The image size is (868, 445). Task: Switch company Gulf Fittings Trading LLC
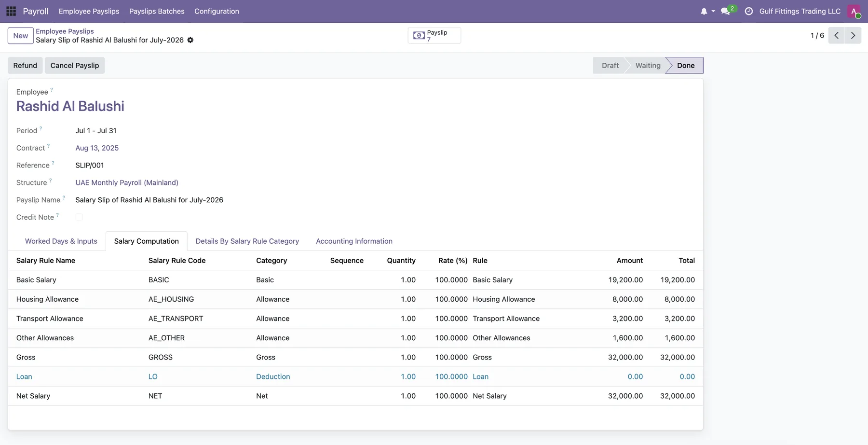pyautogui.click(x=800, y=11)
